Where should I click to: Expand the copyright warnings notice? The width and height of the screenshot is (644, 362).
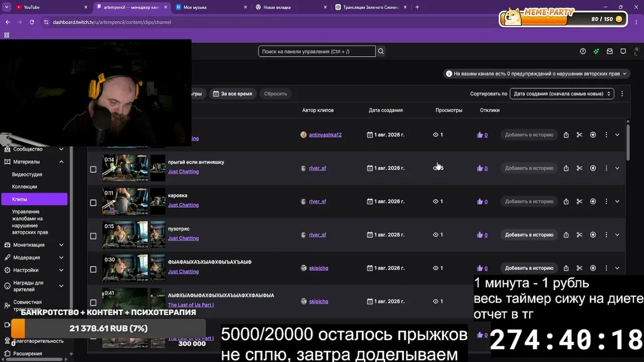[537, 73]
